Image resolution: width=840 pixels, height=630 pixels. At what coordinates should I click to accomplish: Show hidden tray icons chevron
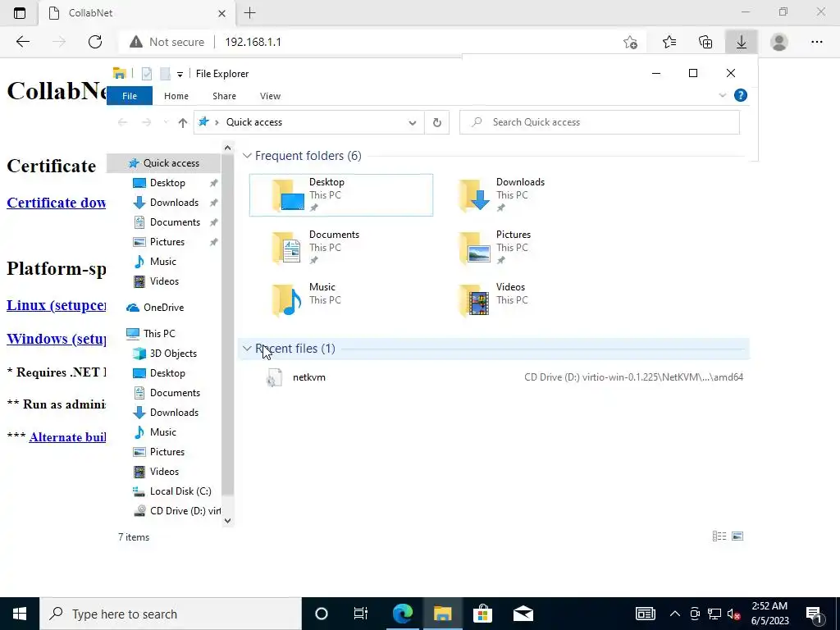pos(675,614)
